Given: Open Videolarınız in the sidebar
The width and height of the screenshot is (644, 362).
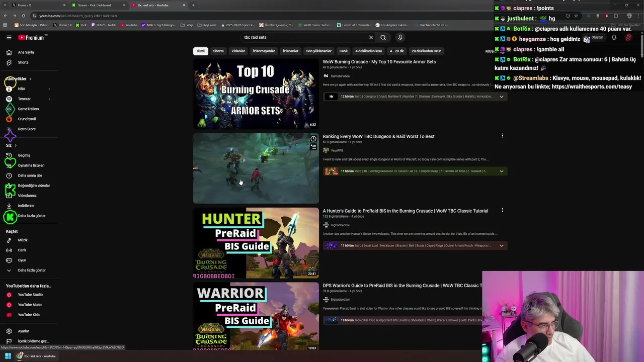Looking at the screenshot, I should click(x=27, y=196).
